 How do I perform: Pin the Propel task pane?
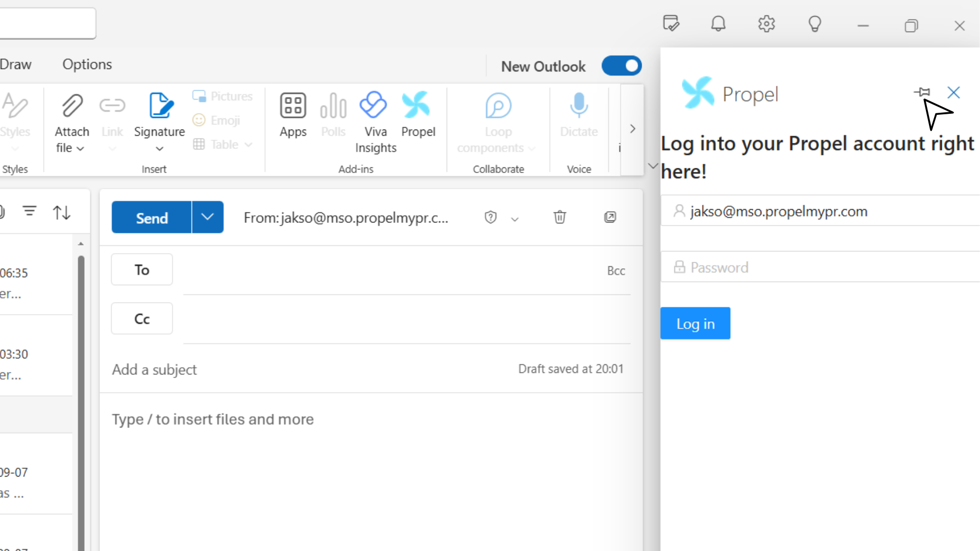(x=922, y=92)
